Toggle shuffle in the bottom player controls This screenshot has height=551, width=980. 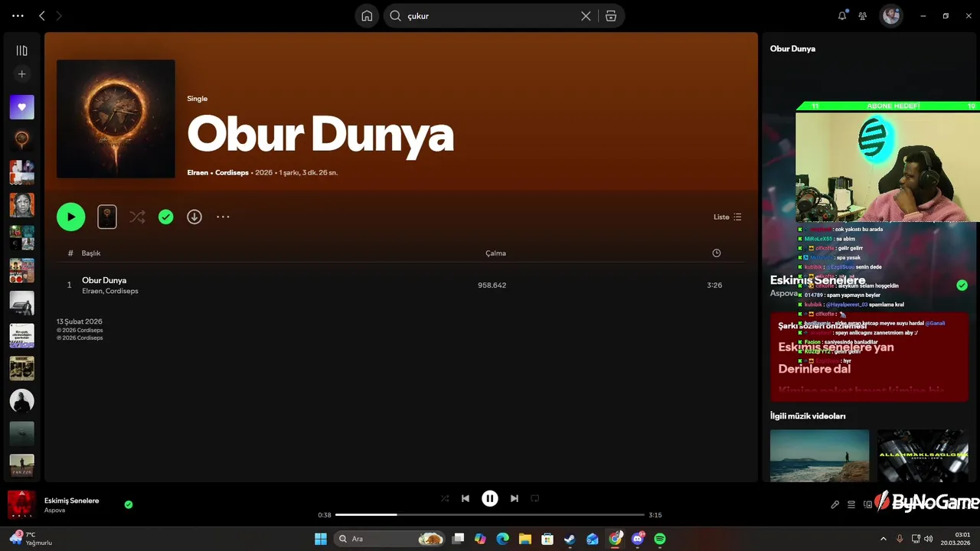(x=445, y=498)
